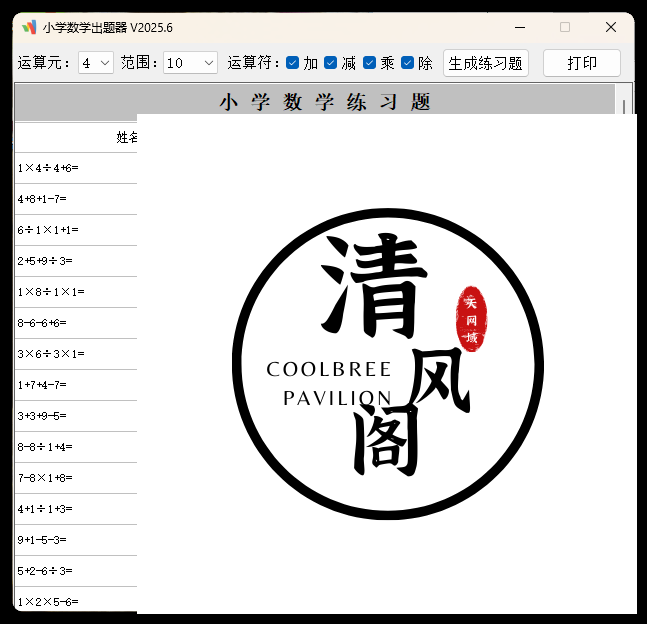Select the problem 9+1-5-3=
This screenshot has height=624, width=647.
(x=42, y=540)
